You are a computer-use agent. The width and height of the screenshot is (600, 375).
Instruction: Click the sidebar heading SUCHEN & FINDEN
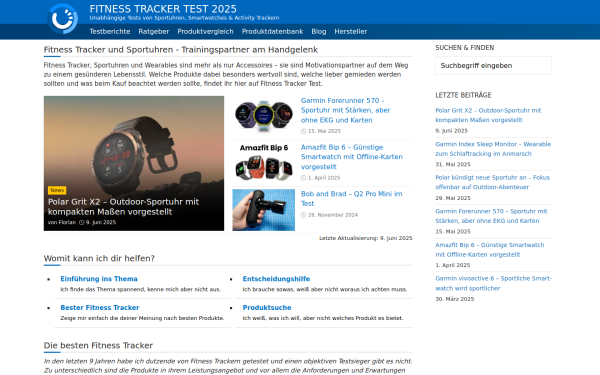(x=465, y=47)
